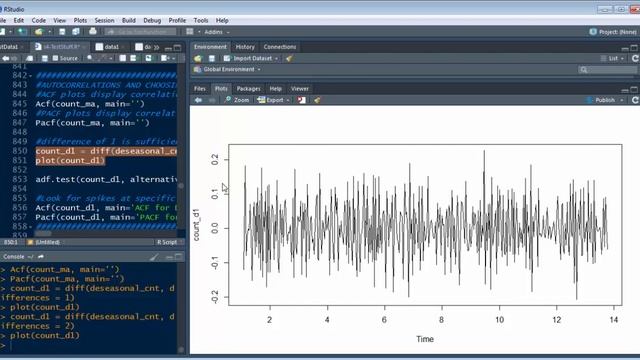The height and width of the screenshot is (360, 640).
Task: Click the editor vertical scrollbar thumb
Action: pyautogui.click(x=181, y=186)
